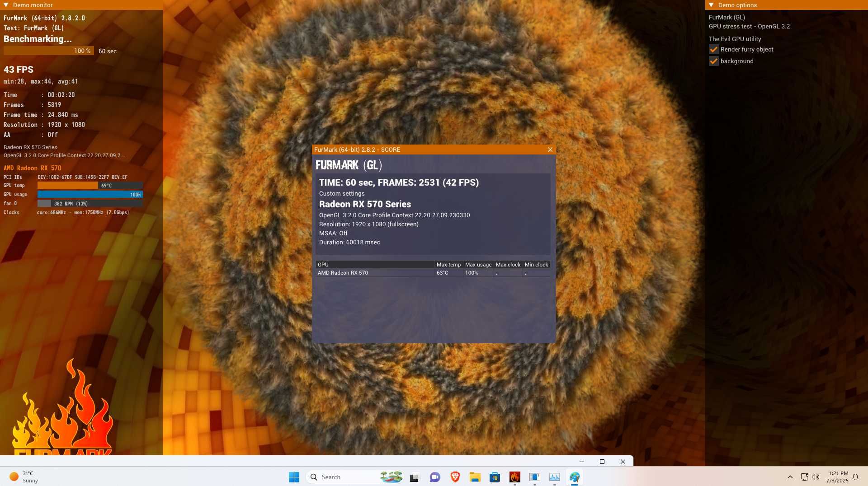Toggle the background checkbox

point(714,61)
